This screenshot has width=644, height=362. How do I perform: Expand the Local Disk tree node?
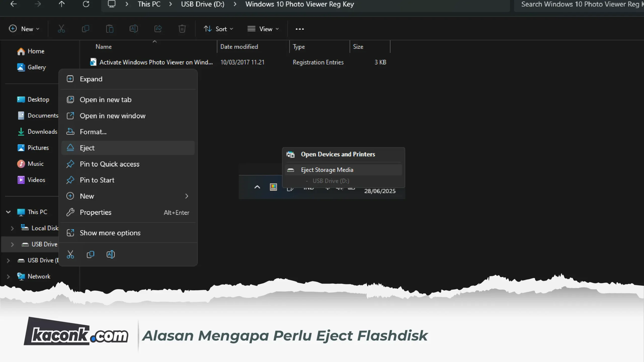12,228
